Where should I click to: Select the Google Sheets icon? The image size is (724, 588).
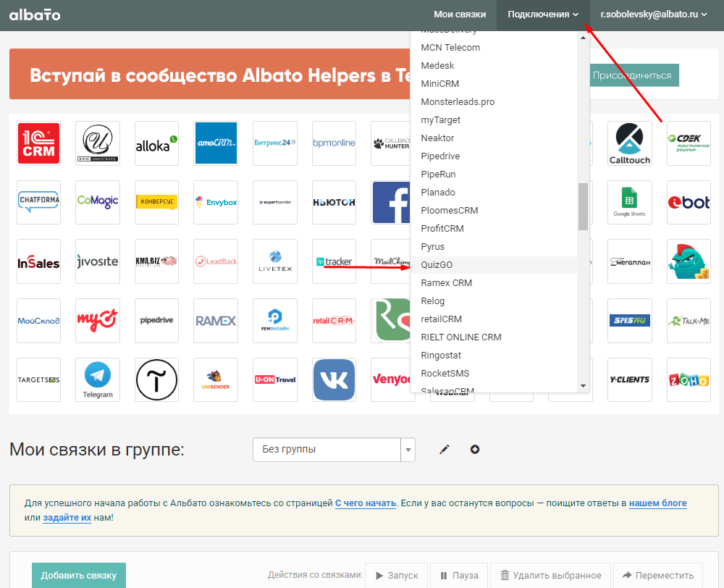click(x=629, y=202)
